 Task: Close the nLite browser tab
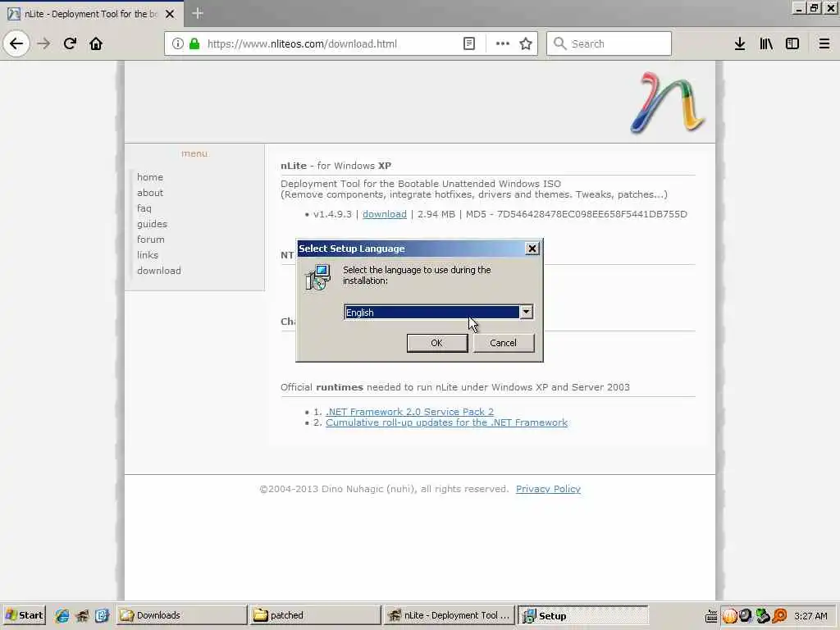pyautogui.click(x=170, y=14)
